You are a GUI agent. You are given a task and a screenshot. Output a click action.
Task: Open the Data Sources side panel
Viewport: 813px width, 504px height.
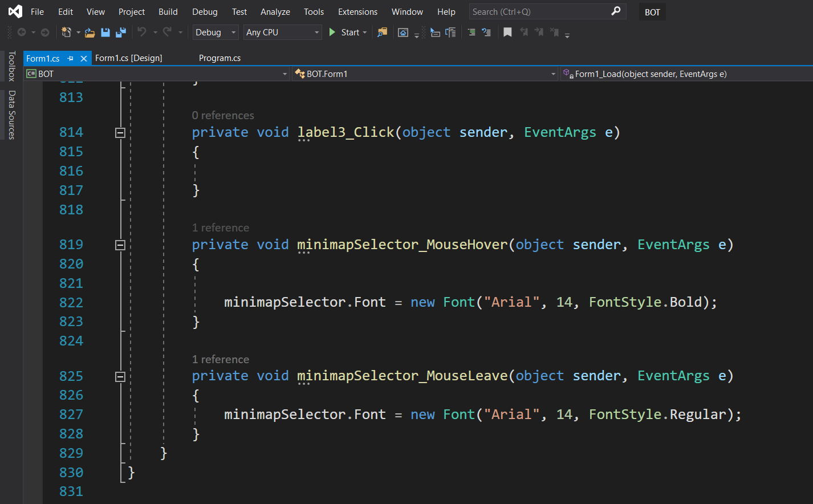[11, 115]
